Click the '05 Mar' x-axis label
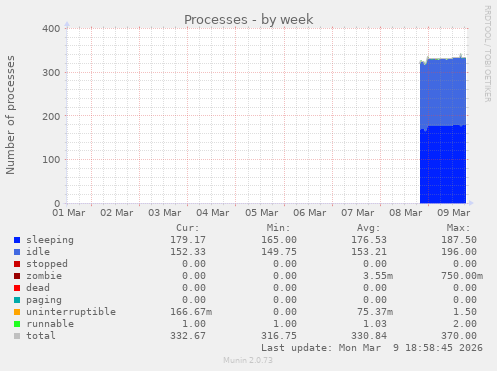This screenshot has width=497, height=371. 262,213
